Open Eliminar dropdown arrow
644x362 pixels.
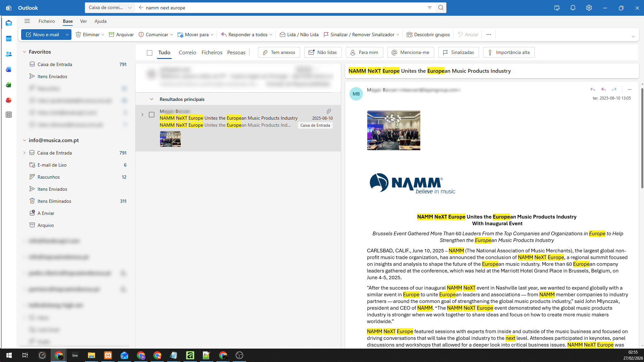pyautogui.click(x=103, y=35)
